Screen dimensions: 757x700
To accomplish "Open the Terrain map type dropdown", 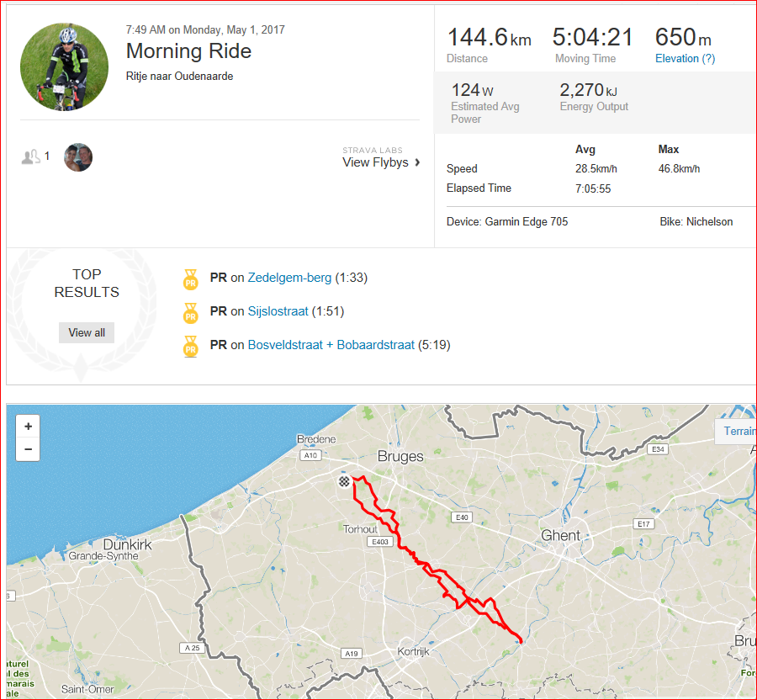I will tap(738, 432).
